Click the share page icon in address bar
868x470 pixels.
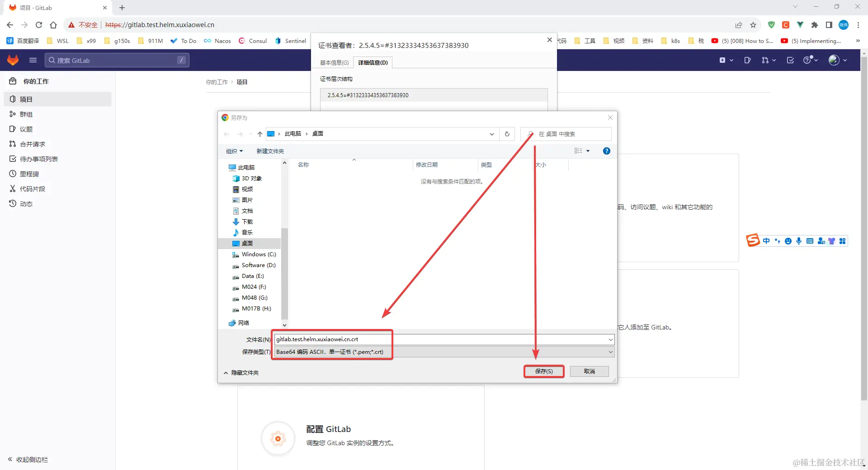tap(739, 25)
